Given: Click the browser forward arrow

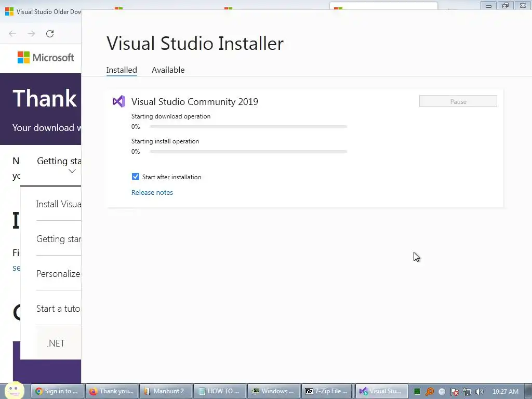Looking at the screenshot, I should coord(31,34).
